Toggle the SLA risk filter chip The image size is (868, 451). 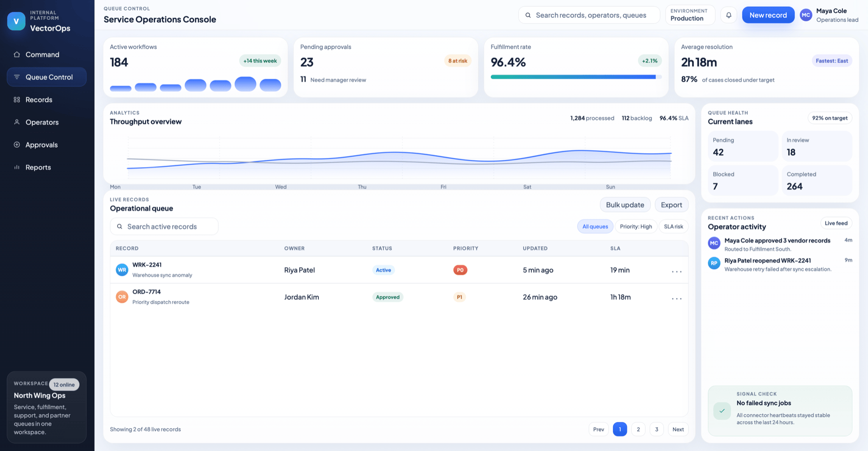tap(673, 227)
